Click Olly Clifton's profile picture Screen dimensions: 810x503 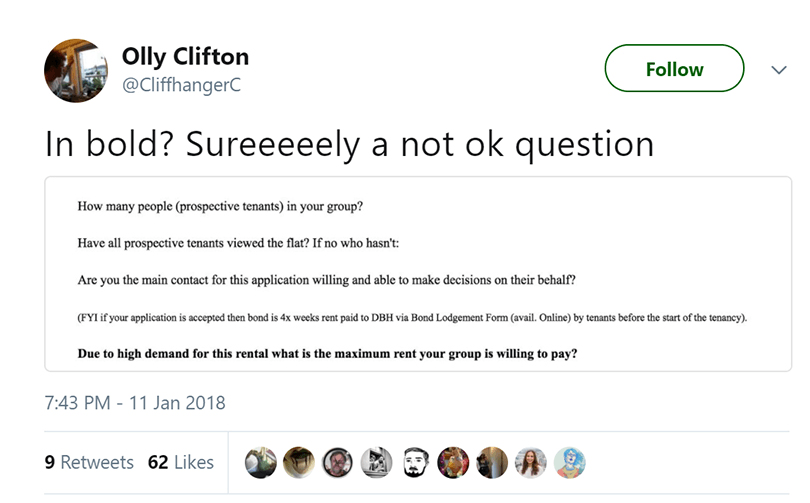click(76, 71)
